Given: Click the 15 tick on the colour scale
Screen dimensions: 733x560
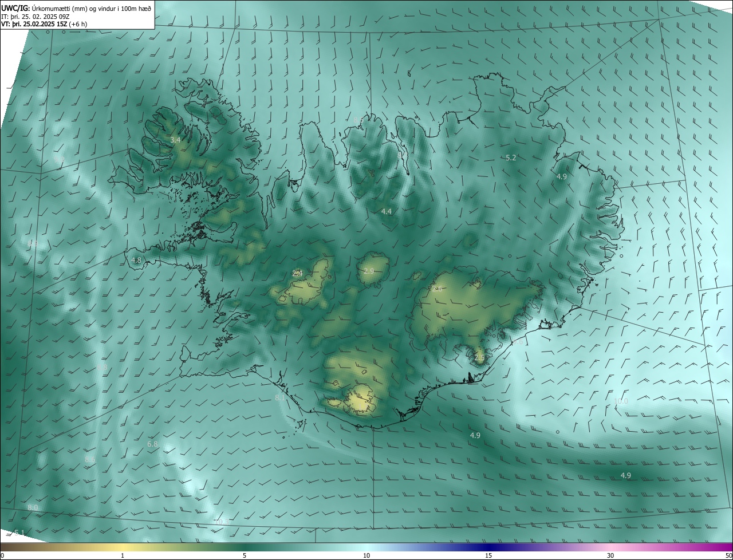Looking at the screenshot, I should pos(488,555).
